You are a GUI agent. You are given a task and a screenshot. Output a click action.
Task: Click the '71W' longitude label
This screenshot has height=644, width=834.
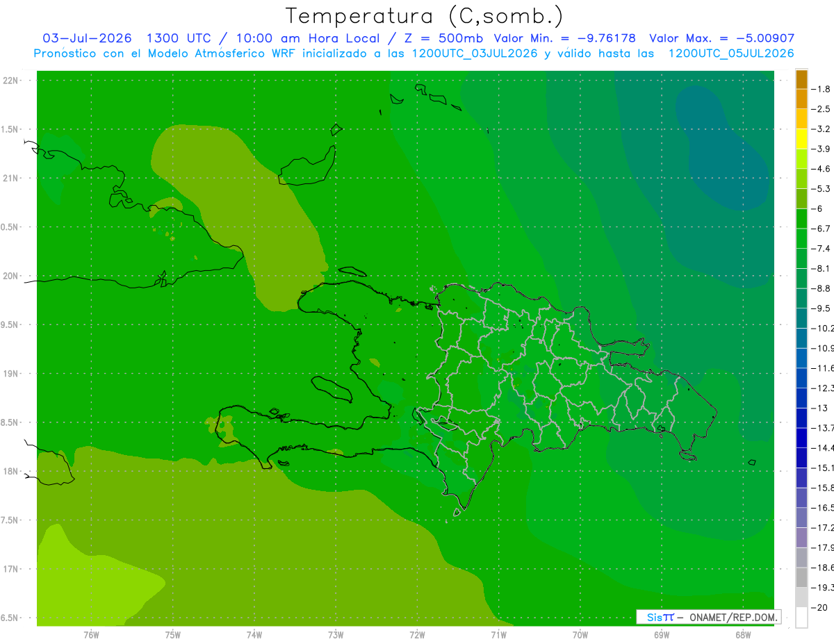click(498, 634)
